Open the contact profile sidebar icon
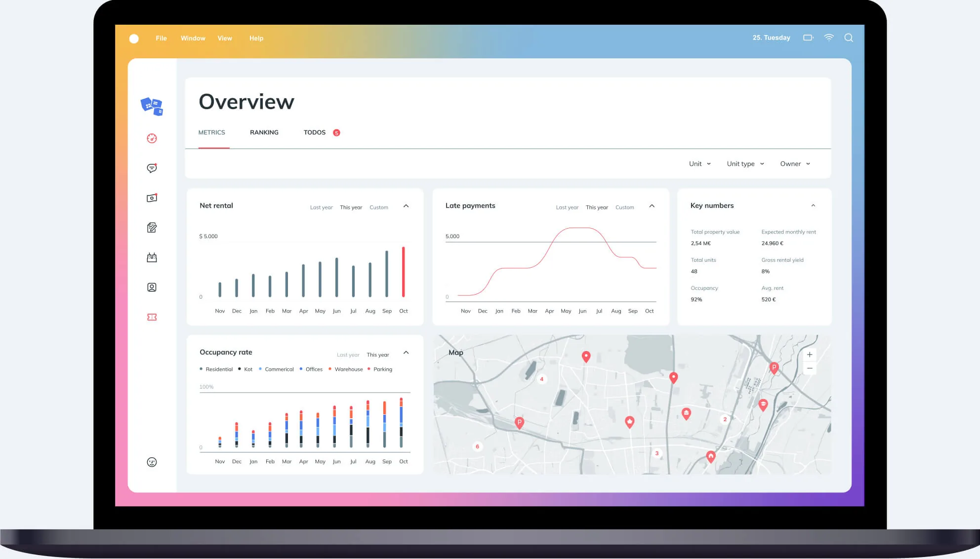980x559 pixels. [152, 287]
